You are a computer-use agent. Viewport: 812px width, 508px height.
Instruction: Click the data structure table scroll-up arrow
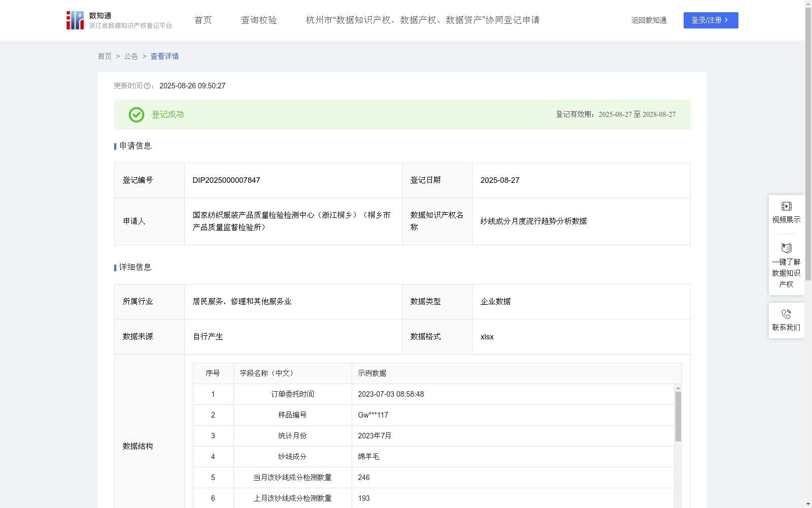pyautogui.click(x=678, y=388)
